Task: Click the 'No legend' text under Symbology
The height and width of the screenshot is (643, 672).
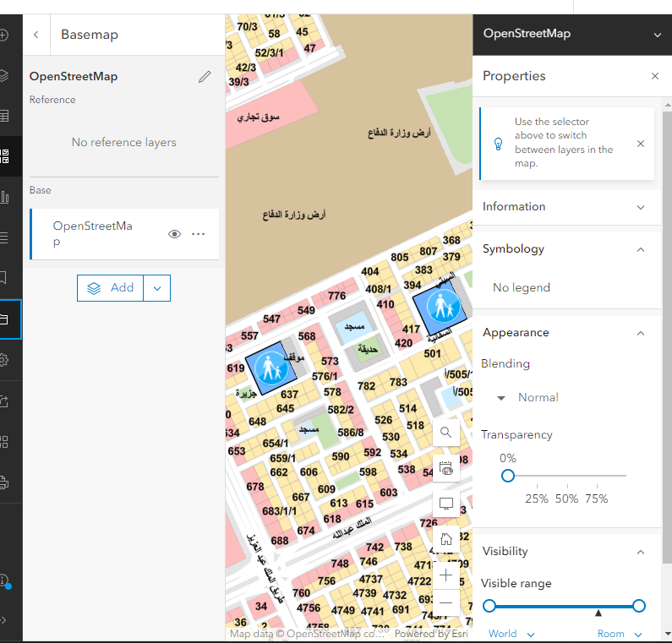Action: click(x=522, y=287)
